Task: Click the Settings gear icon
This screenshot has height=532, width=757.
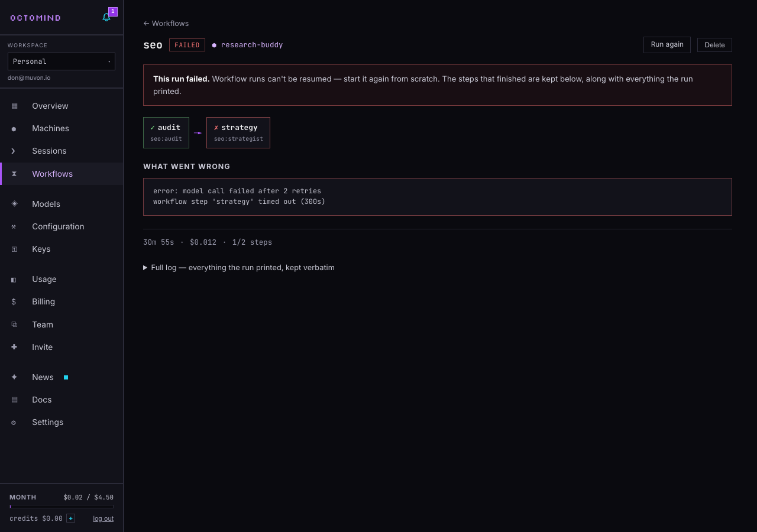Action: click(x=14, y=423)
